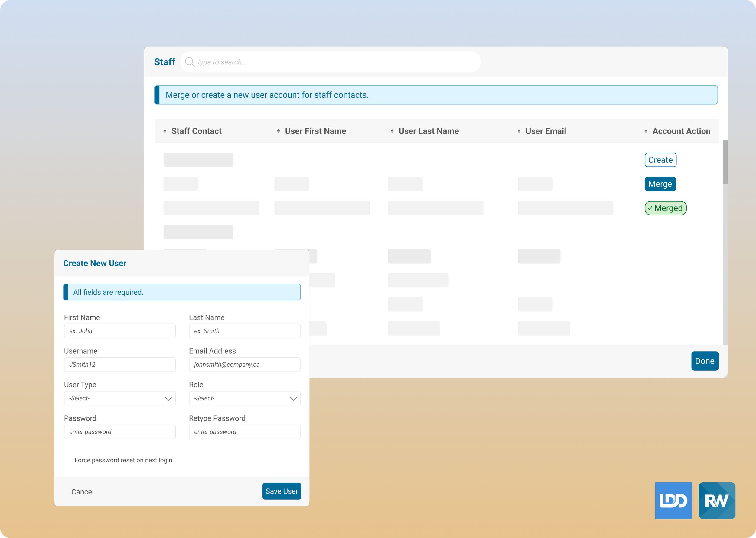Sort by User Last Name arrows

392,131
